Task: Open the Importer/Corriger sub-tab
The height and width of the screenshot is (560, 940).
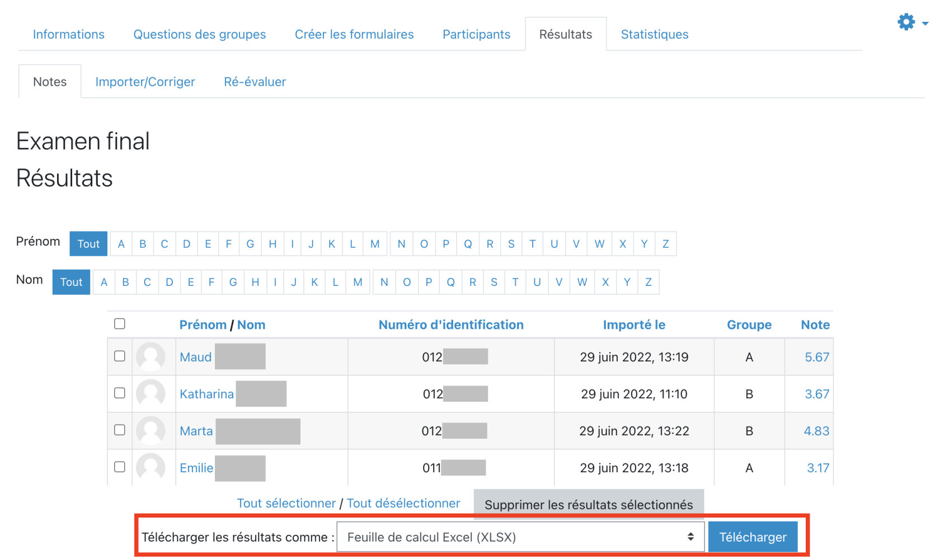Action: point(145,82)
